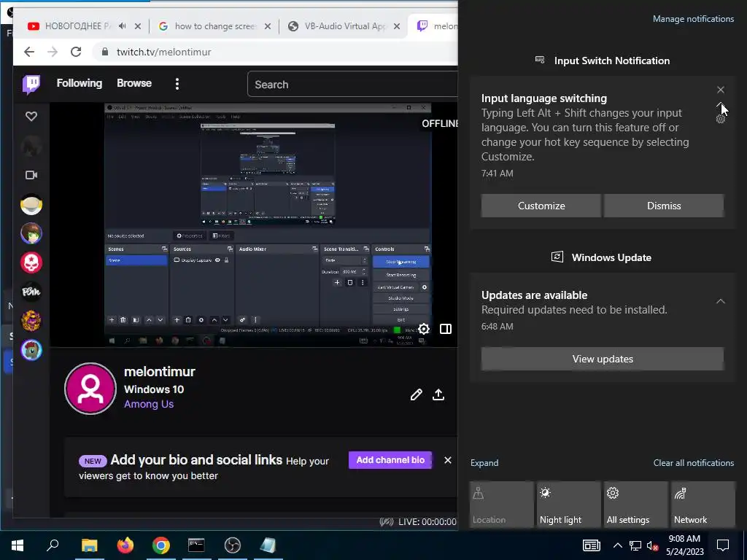Open the red skull channel avatar

31,262
